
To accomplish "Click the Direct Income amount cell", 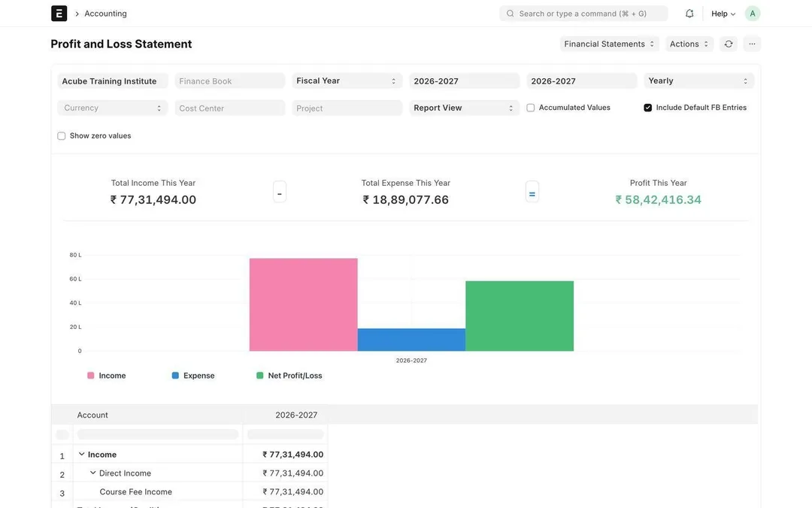I will point(285,473).
